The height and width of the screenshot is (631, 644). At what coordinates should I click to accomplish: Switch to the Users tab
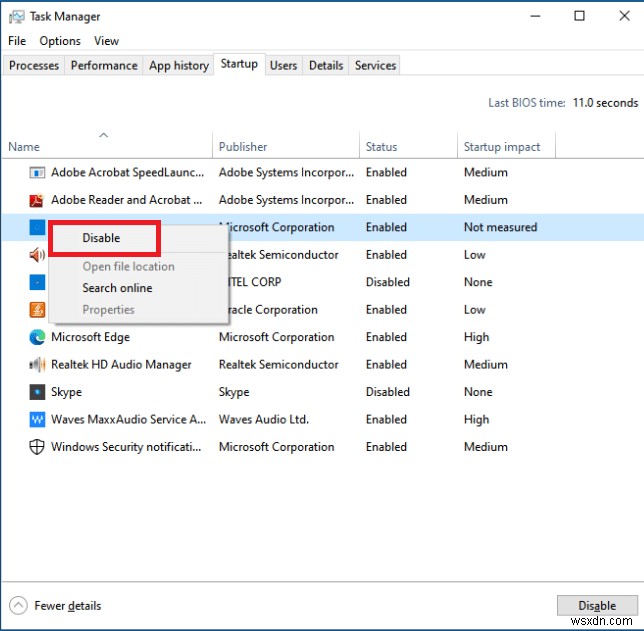(x=283, y=65)
